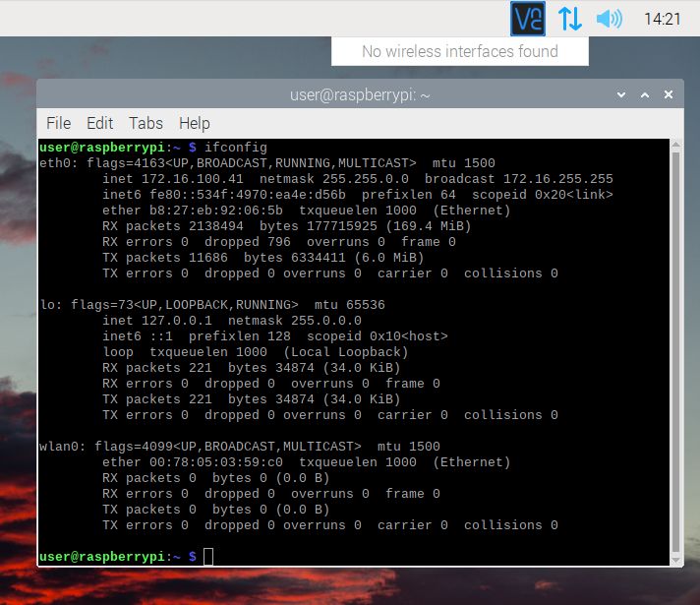This screenshot has width=700, height=605.
Task: Open the VNC Server tray icon
Action: (x=528, y=19)
